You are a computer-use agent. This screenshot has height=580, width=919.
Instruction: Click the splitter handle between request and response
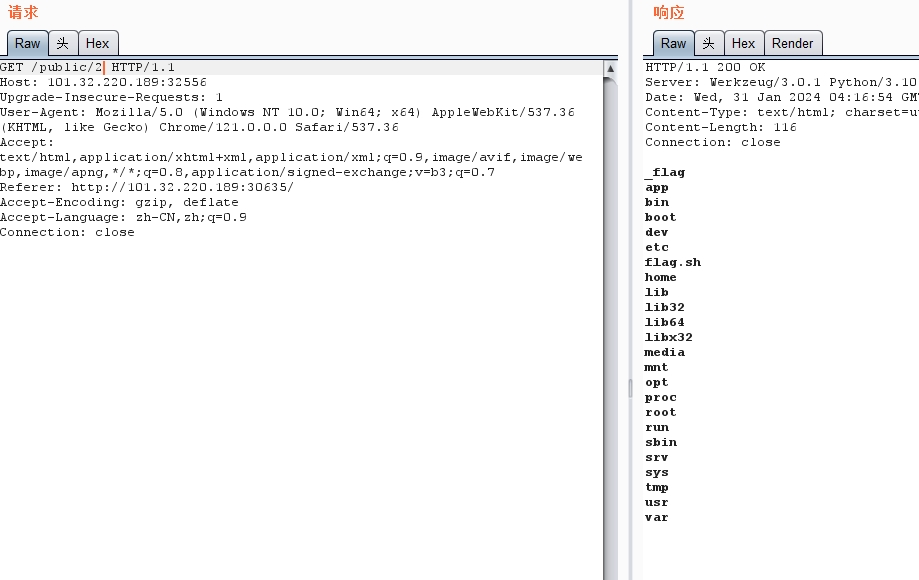(x=630, y=388)
